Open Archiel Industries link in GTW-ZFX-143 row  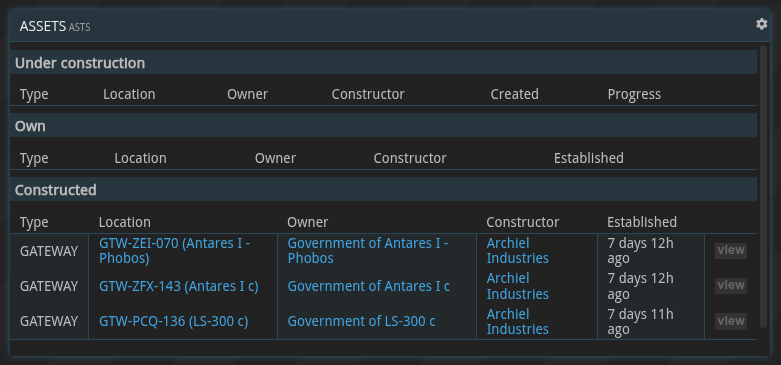(x=518, y=286)
